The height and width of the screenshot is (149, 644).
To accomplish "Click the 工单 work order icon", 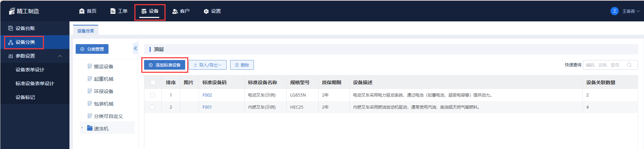I will coord(113,11).
